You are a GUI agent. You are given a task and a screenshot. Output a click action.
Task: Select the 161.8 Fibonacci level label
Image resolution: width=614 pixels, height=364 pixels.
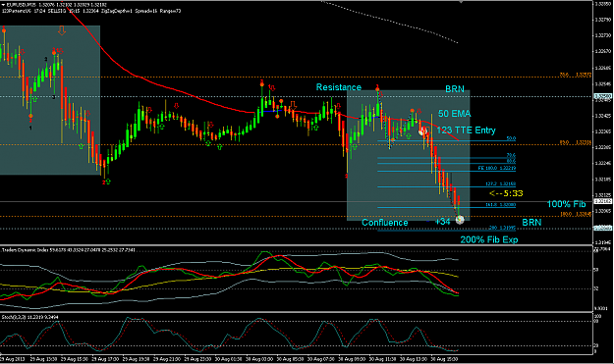tap(501, 204)
